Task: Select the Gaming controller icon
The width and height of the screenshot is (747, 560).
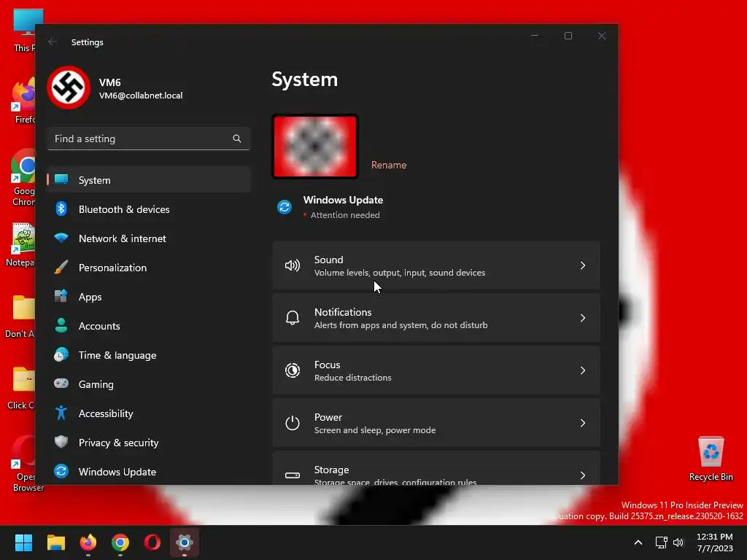Action: click(61, 384)
